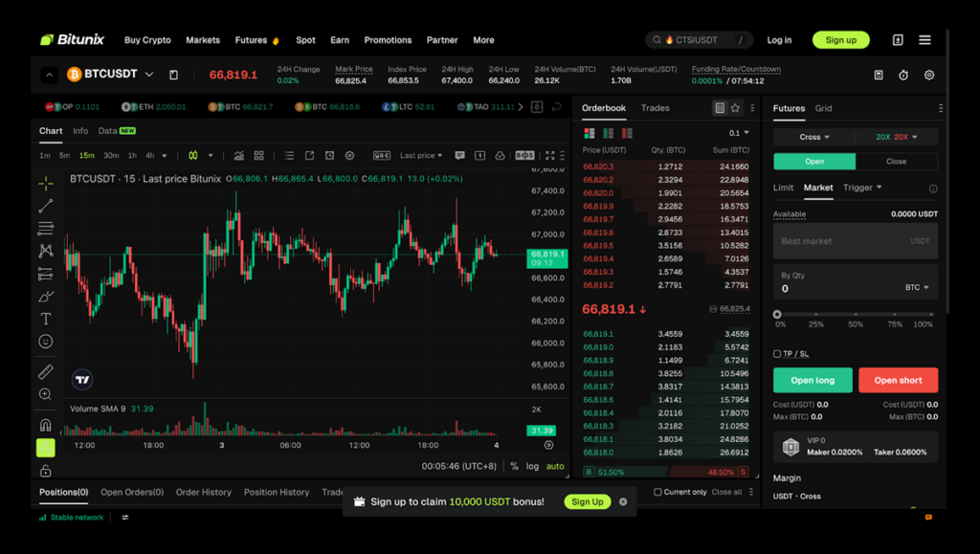Image resolution: width=980 pixels, height=554 pixels.
Task: Select the ruler measure tool
Action: [46, 371]
